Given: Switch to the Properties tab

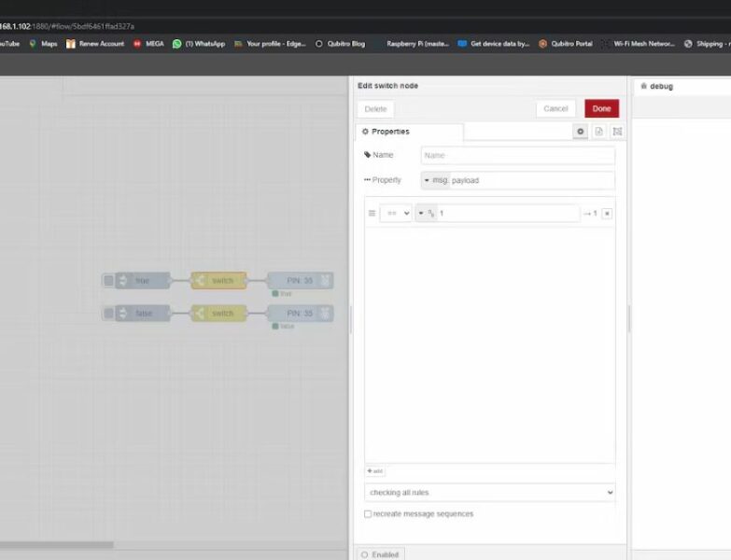Looking at the screenshot, I should tap(409, 132).
